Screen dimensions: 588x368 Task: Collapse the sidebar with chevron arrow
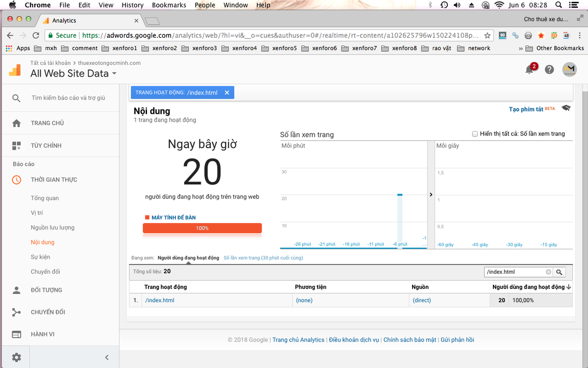click(x=107, y=358)
